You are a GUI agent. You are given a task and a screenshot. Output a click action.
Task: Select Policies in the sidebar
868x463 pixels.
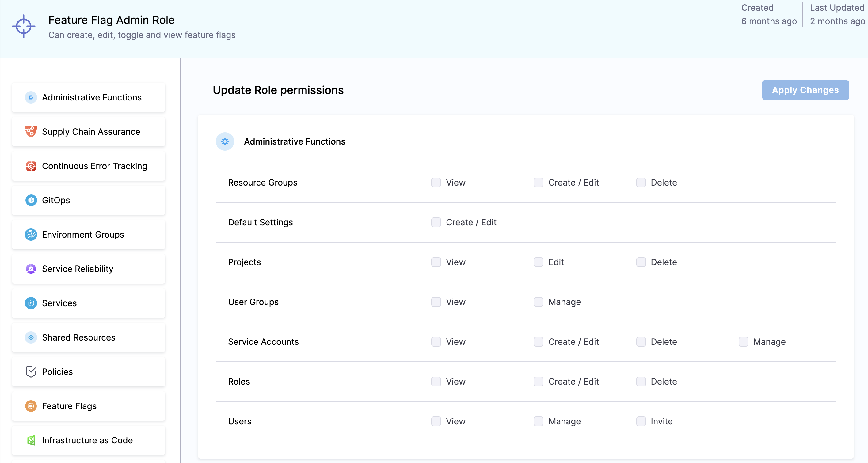(57, 372)
